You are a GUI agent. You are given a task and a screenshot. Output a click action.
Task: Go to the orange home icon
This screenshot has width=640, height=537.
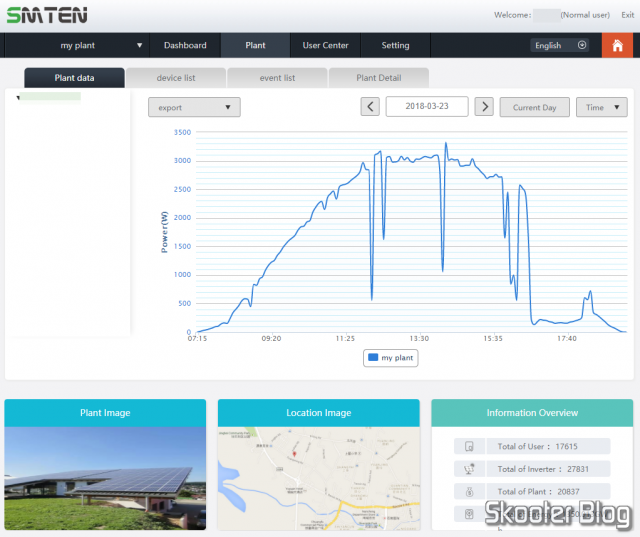[617, 45]
